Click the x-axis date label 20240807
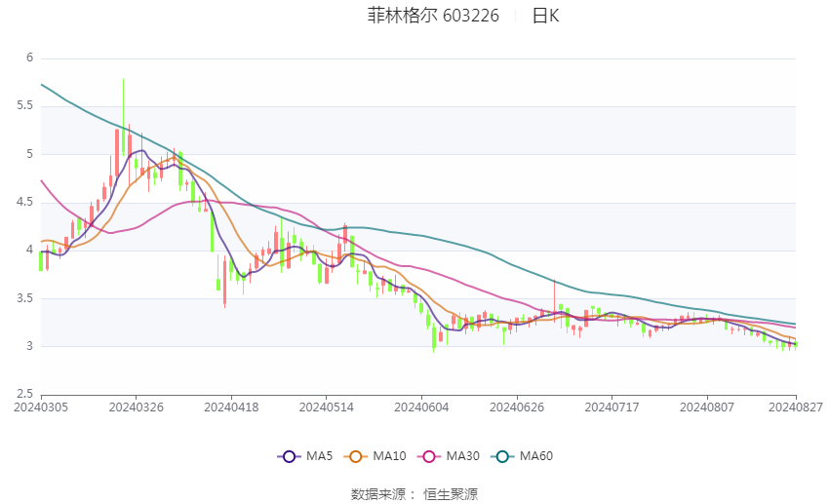The image size is (829, 504). pyautogui.click(x=707, y=407)
